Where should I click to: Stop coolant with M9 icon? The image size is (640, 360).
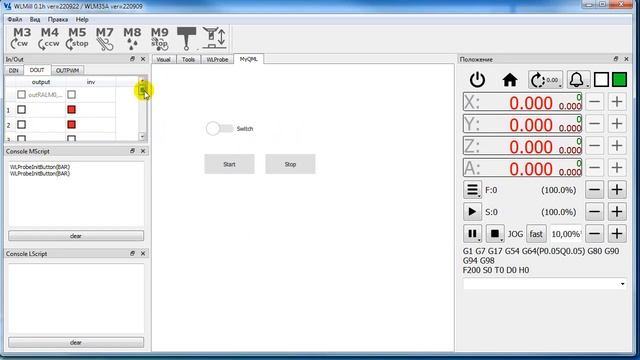160,38
